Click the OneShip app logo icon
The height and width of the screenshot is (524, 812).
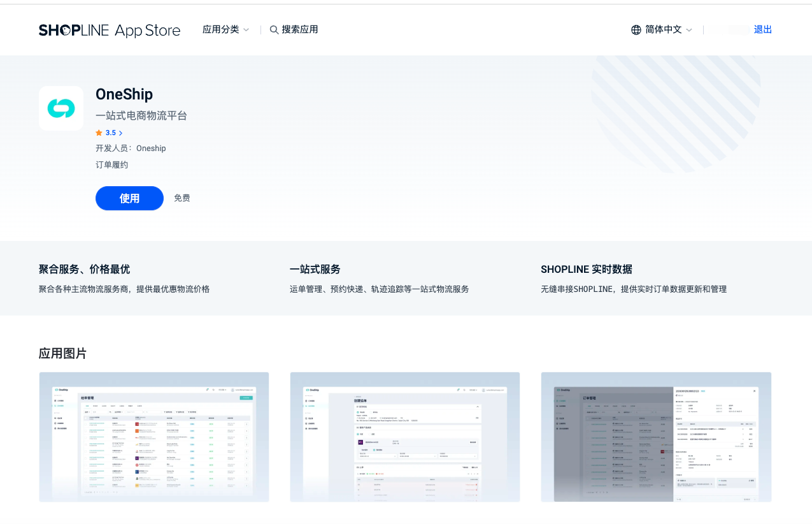tap(61, 108)
